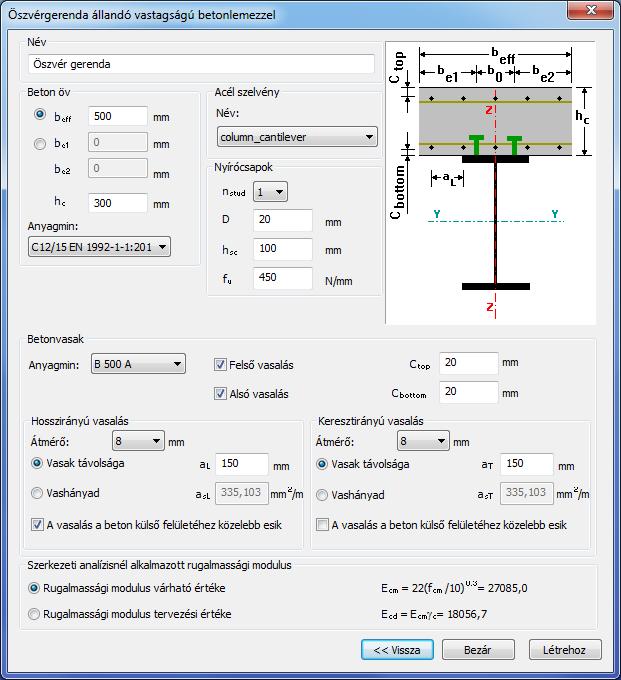Click the Acél szelvény group label

click(247, 92)
